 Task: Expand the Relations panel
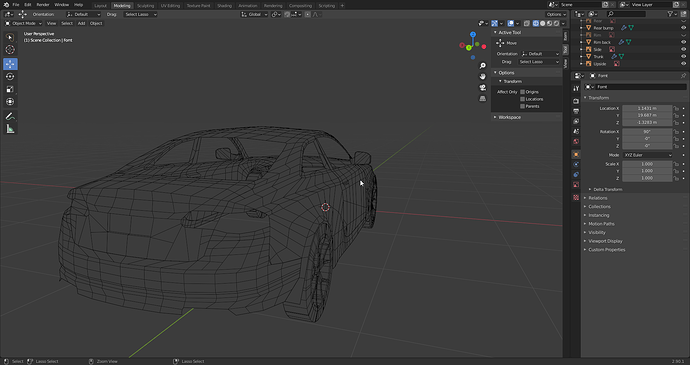coord(597,198)
